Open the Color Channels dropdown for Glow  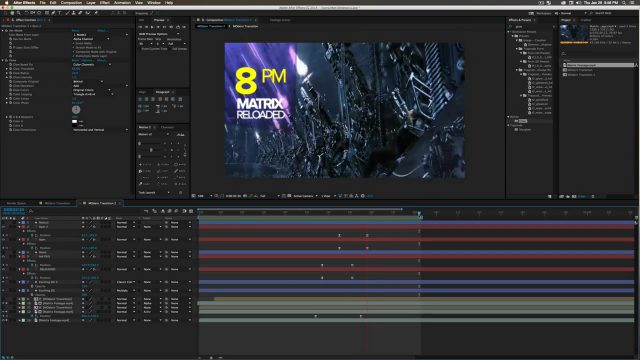(92, 64)
